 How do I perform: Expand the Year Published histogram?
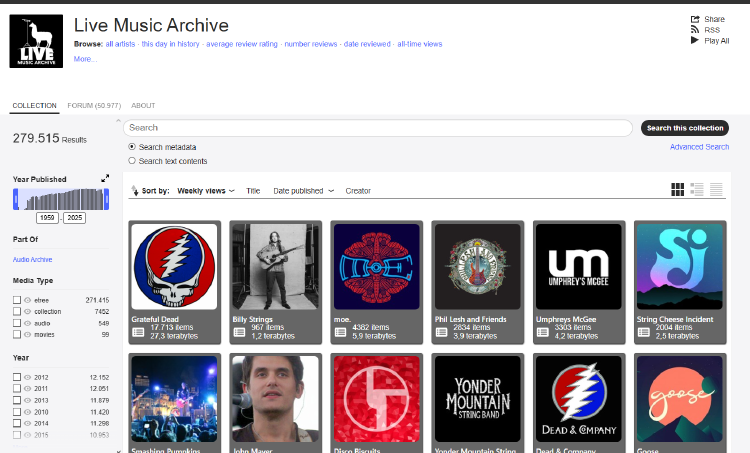(105, 178)
